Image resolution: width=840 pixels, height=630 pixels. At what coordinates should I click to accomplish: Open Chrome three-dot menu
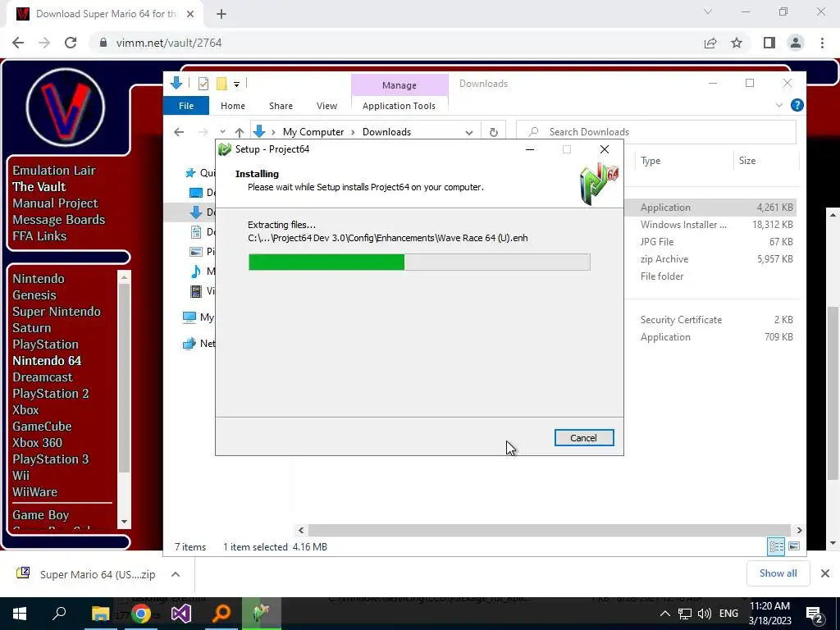tap(822, 43)
